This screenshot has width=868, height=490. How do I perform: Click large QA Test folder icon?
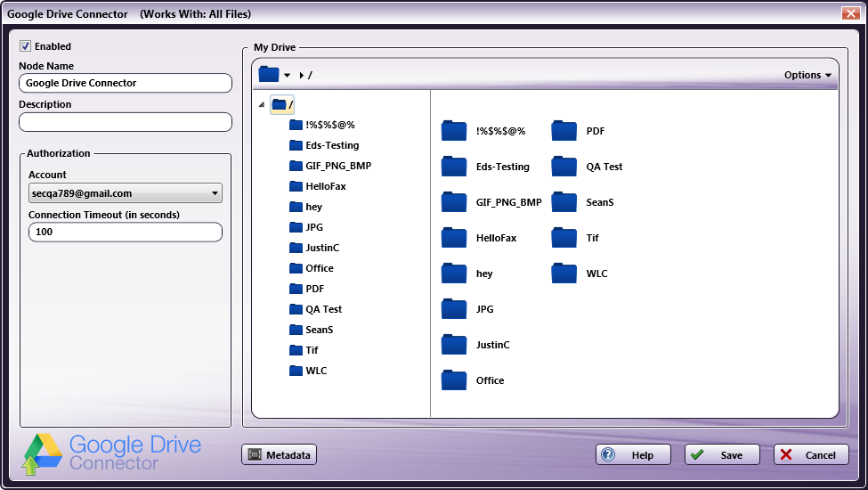tap(564, 166)
